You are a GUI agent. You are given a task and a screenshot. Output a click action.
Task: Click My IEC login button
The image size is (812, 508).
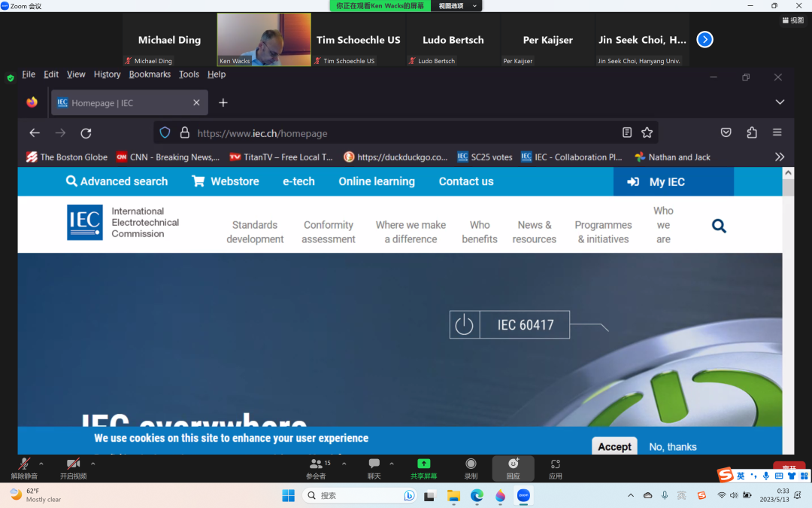point(673,181)
